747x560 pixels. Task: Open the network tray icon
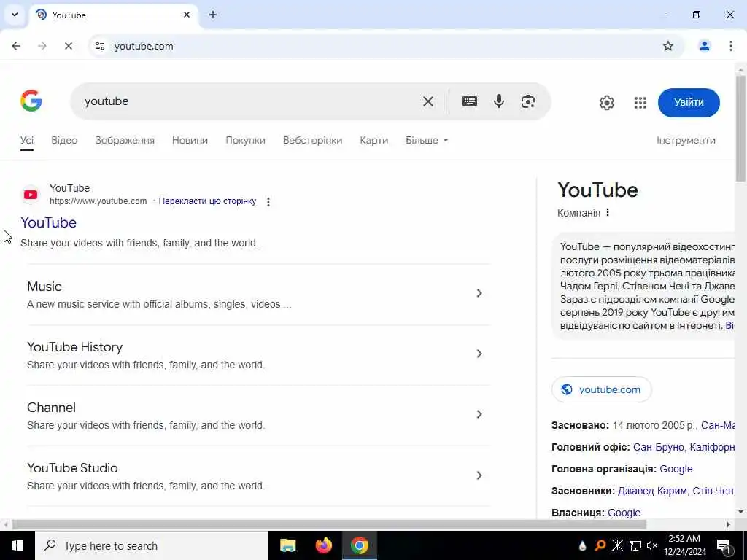click(x=635, y=545)
